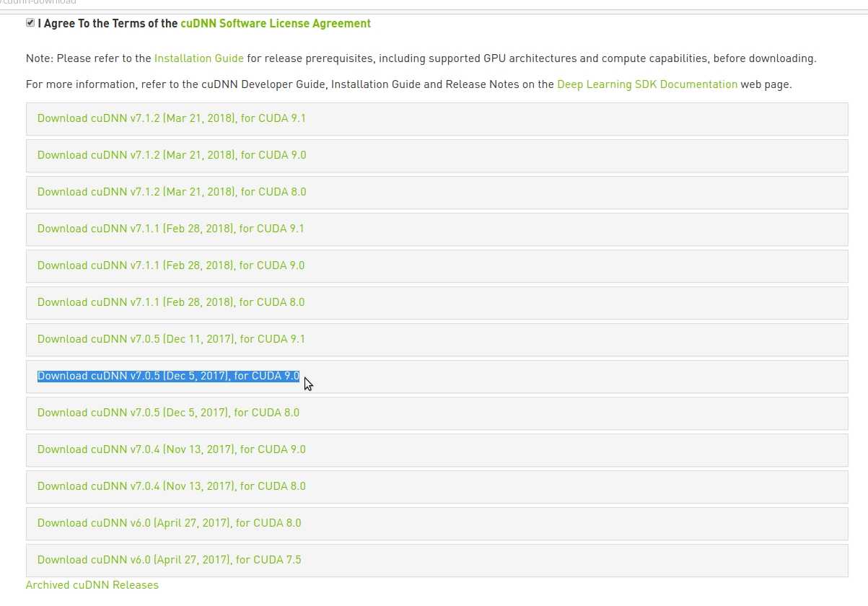Open the Installation Guide link

pyautogui.click(x=199, y=58)
